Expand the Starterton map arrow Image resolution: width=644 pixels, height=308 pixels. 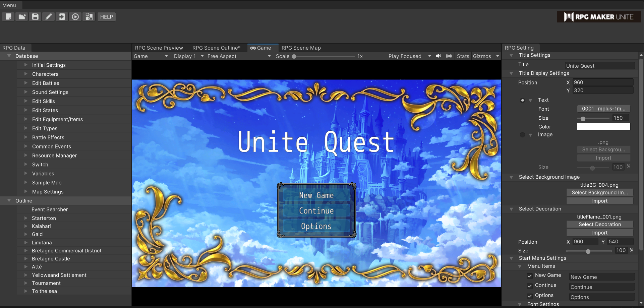click(x=26, y=218)
